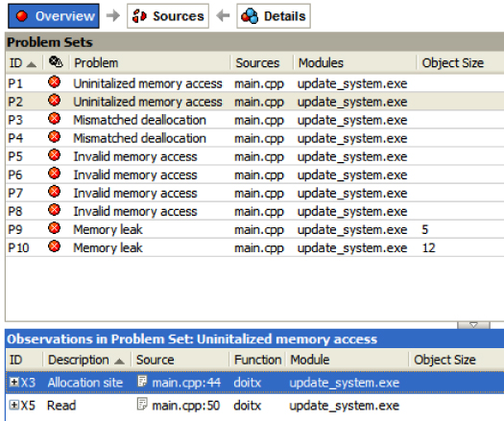
Task: Click the source file icon for main.cpp:50
Action: point(142,405)
